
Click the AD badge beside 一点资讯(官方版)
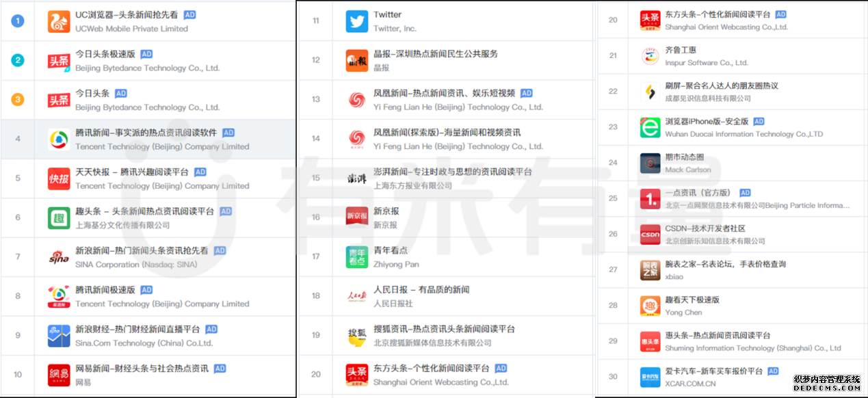[x=745, y=193]
